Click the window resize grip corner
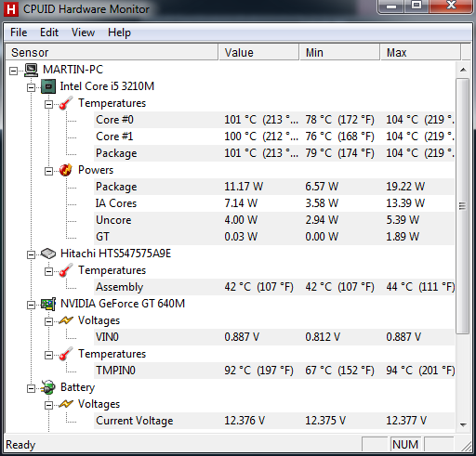Image resolution: width=476 pixels, height=456 pixels. (466, 446)
